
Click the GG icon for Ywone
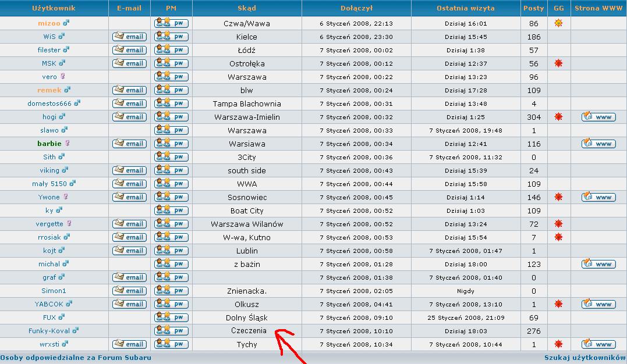(x=558, y=197)
